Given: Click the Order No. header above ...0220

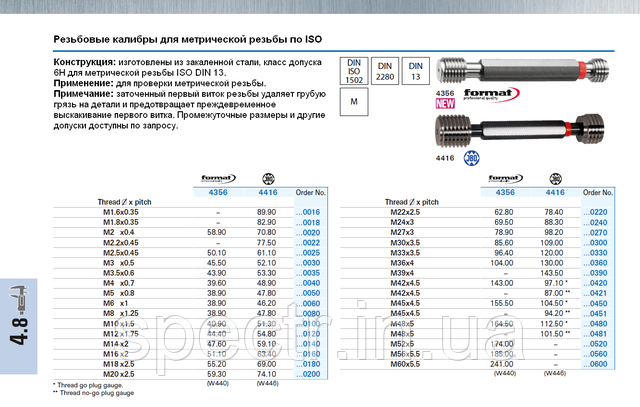Looking at the screenshot, I should click(x=598, y=193).
